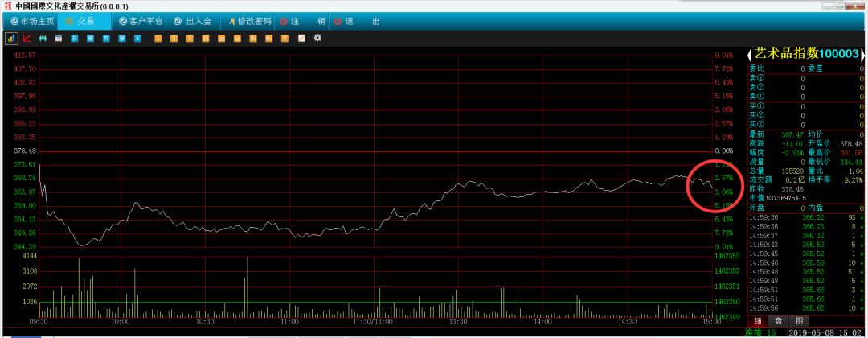Click the 注销 logout button
The height and width of the screenshot is (338, 868).
(303, 22)
